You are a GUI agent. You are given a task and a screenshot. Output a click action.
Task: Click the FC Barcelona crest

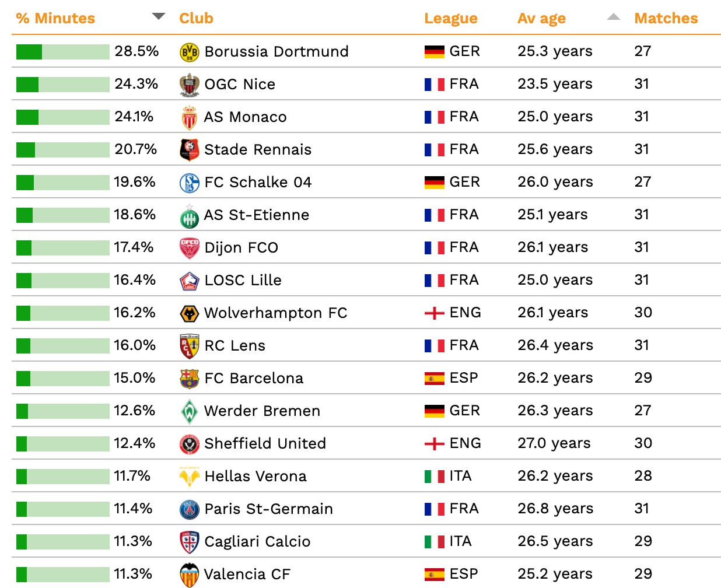tap(189, 379)
